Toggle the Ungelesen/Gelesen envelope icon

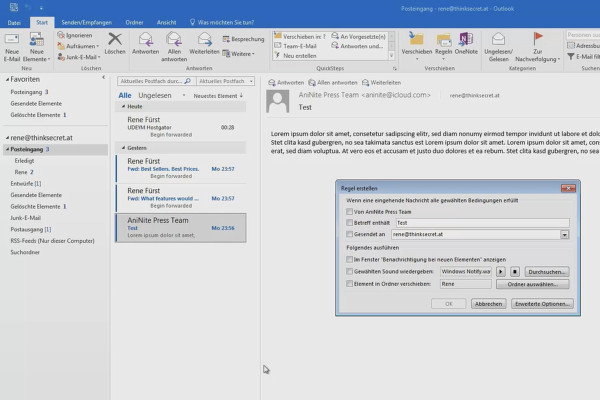[498, 39]
